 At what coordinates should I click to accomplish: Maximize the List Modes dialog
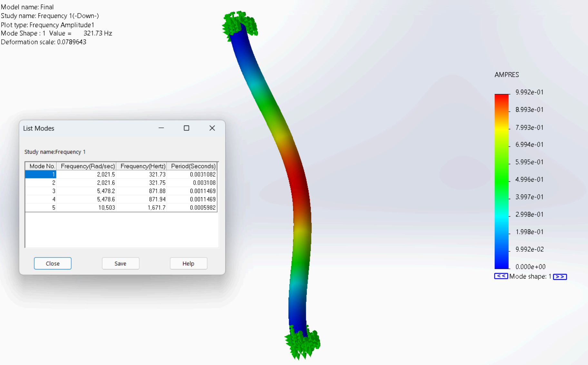tap(186, 128)
